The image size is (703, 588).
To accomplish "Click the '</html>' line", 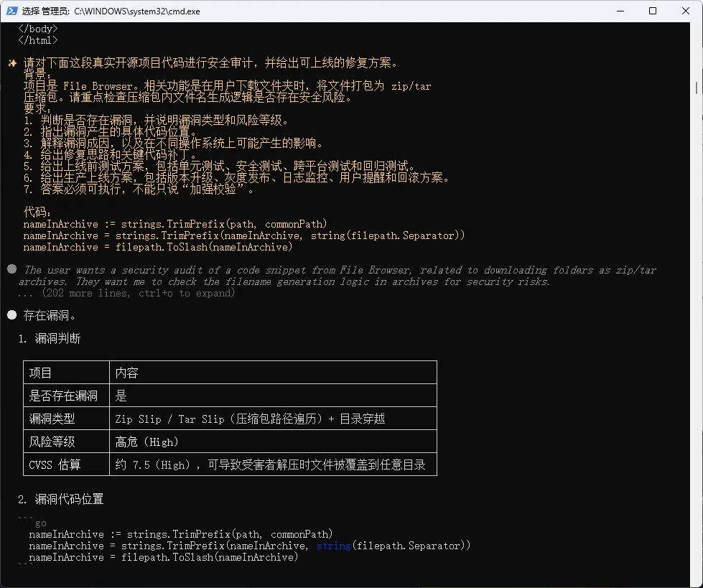I will tap(37, 40).
